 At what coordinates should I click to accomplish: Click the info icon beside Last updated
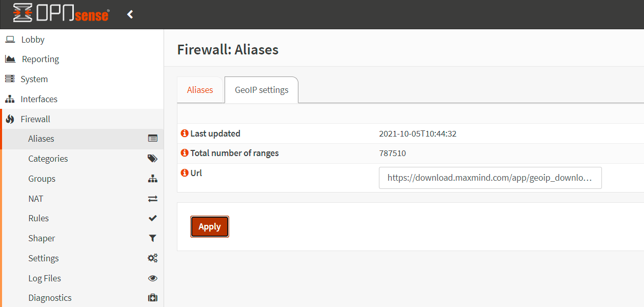tap(185, 133)
